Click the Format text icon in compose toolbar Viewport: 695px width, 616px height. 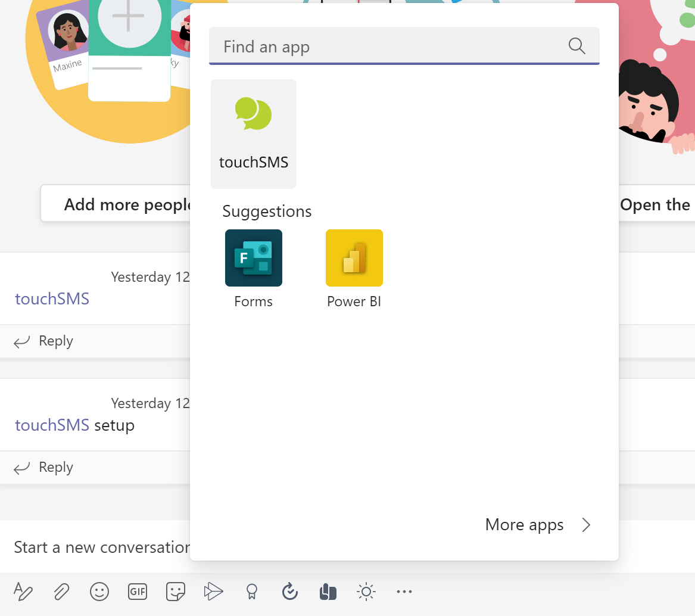[x=23, y=592]
